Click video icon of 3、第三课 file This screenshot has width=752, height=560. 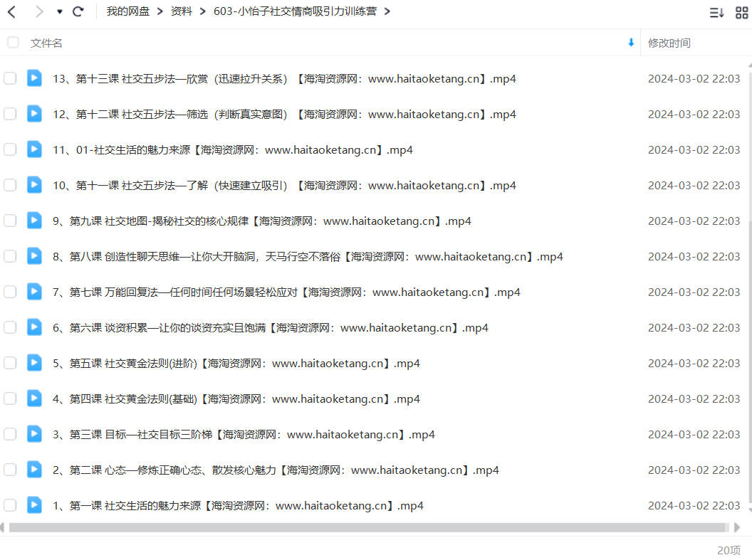tap(34, 434)
